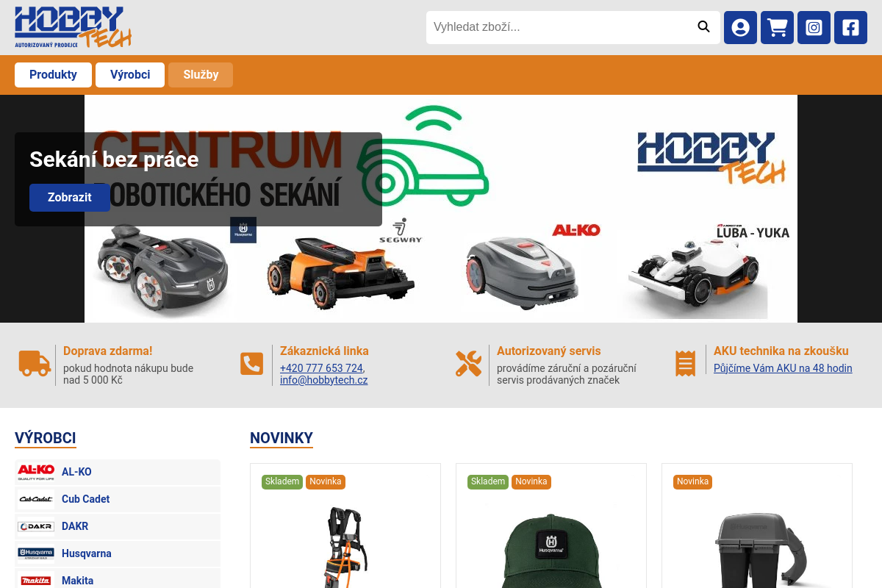Click the Cub Cadet brand logo
The image size is (882, 588).
[36, 499]
